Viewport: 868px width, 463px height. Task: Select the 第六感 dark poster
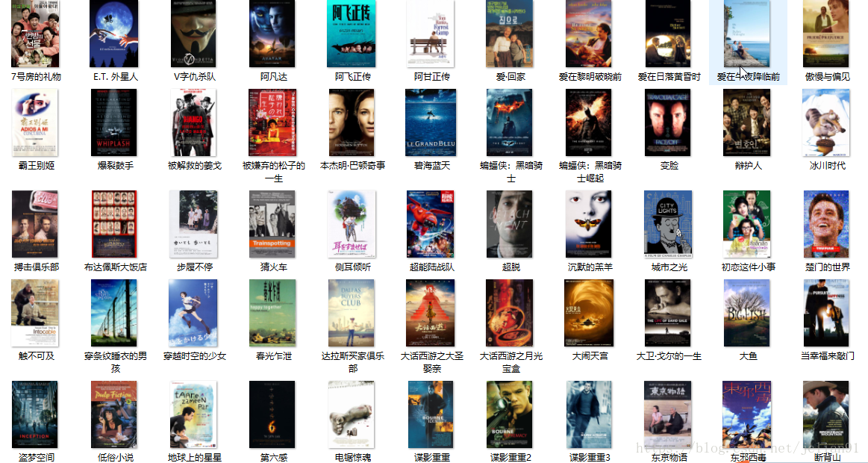pyautogui.click(x=272, y=414)
